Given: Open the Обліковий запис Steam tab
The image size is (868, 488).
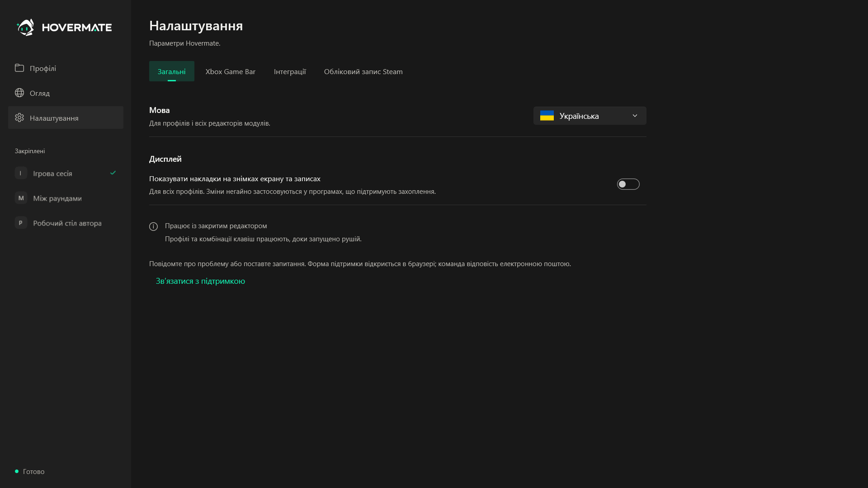Looking at the screenshot, I should pyautogui.click(x=363, y=71).
